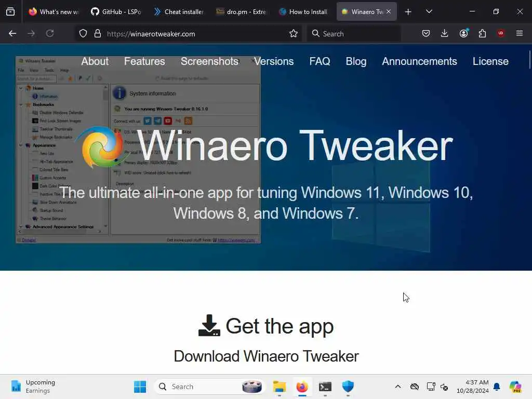This screenshot has width=532, height=399.
Task: Open the About section link
Action: point(95,61)
